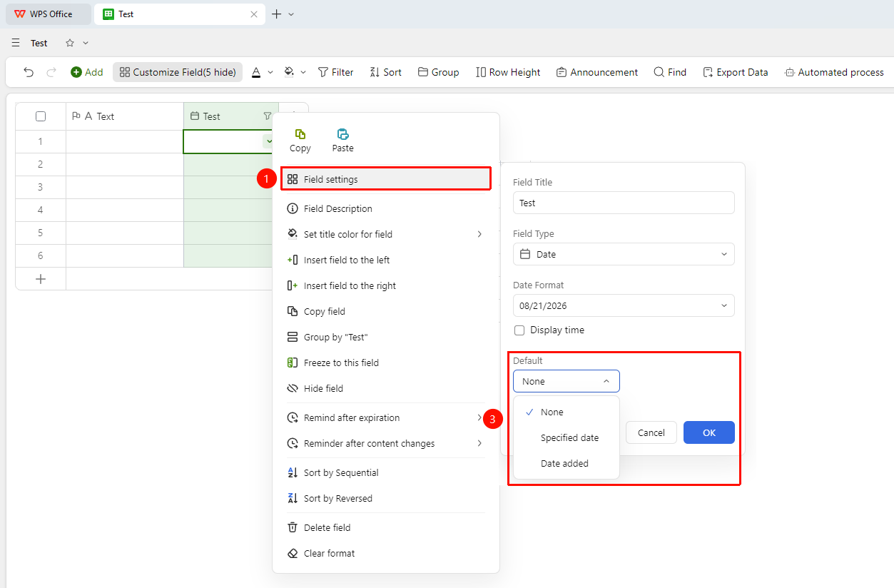Click the fill color bucket icon
The width and height of the screenshot is (894, 588).
[x=289, y=72]
